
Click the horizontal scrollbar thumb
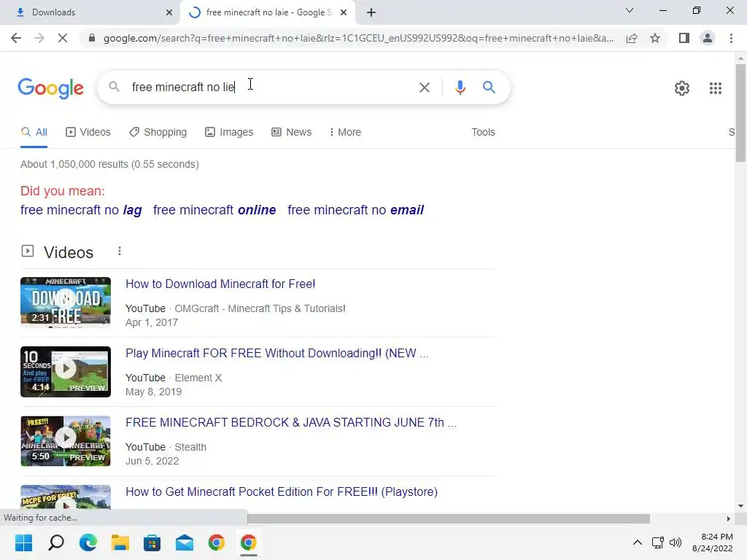[x=448, y=518]
